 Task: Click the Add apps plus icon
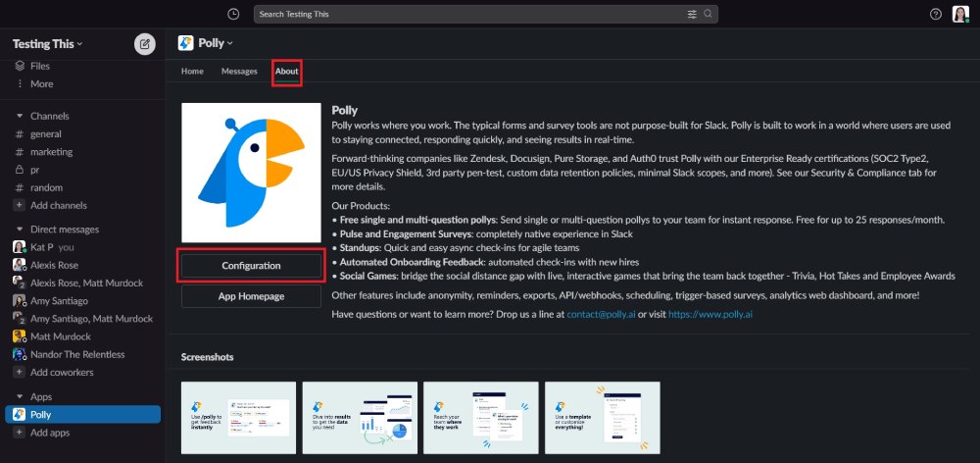point(20,433)
